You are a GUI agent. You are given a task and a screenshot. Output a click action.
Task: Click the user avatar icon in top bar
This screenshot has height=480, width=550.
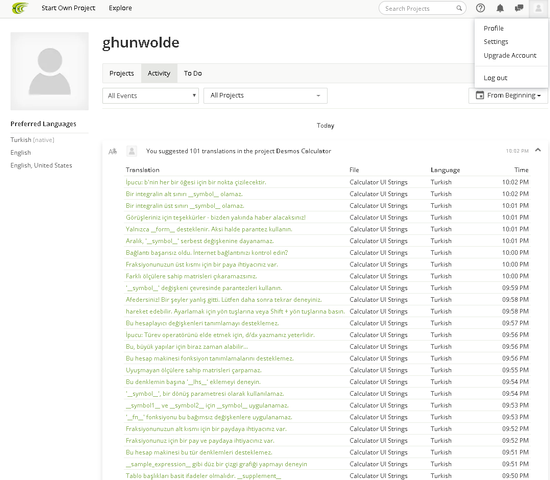pyautogui.click(x=538, y=8)
